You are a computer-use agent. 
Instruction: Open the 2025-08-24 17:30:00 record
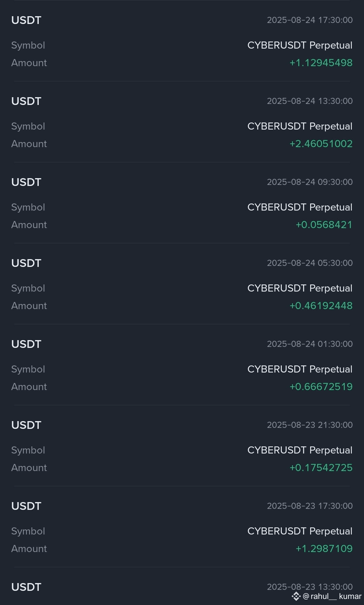tap(182, 41)
